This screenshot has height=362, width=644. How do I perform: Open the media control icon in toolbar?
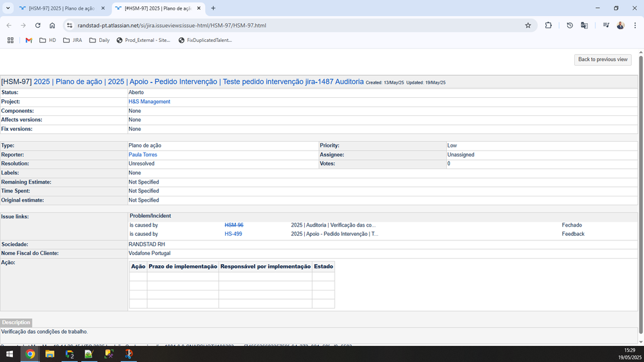[606, 26]
